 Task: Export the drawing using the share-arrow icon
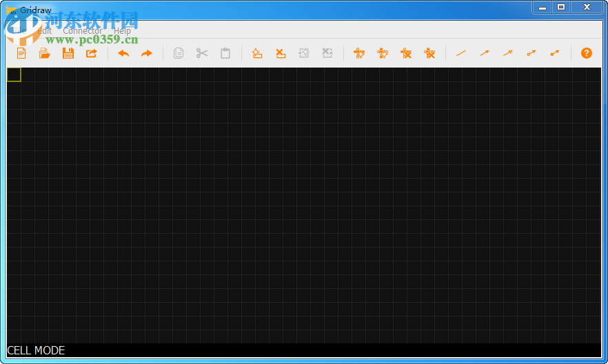92,53
